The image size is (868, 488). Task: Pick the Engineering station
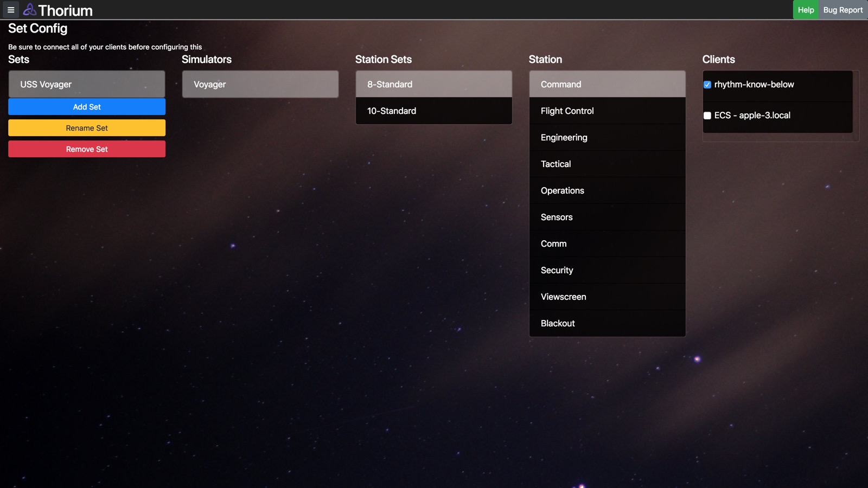click(608, 137)
